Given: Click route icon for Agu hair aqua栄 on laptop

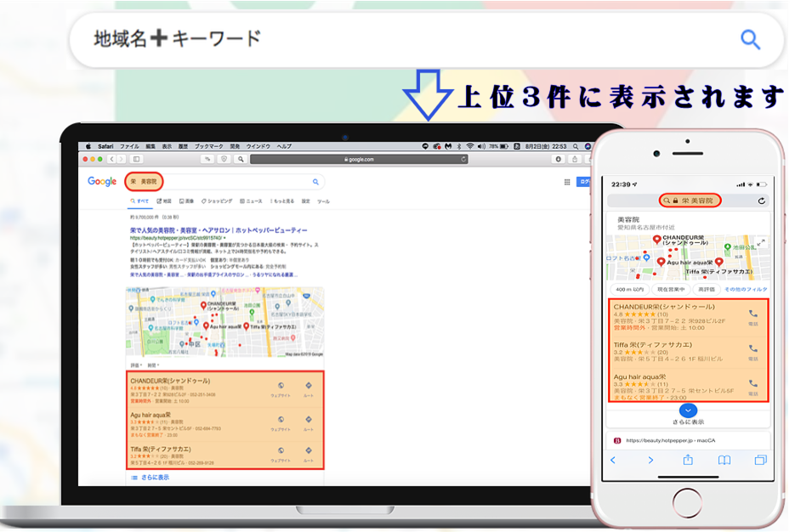Looking at the screenshot, I should pyautogui.click(x=309, y=418).
